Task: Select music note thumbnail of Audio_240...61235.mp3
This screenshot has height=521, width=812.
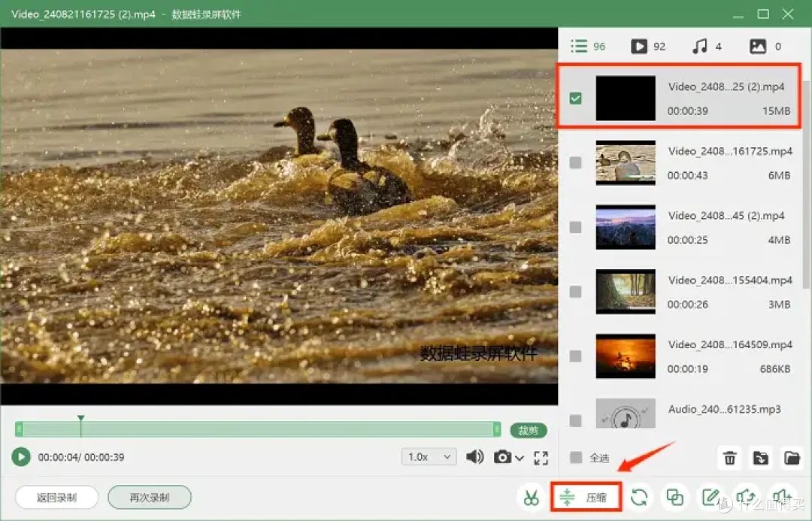Action: tap(626, 413)
